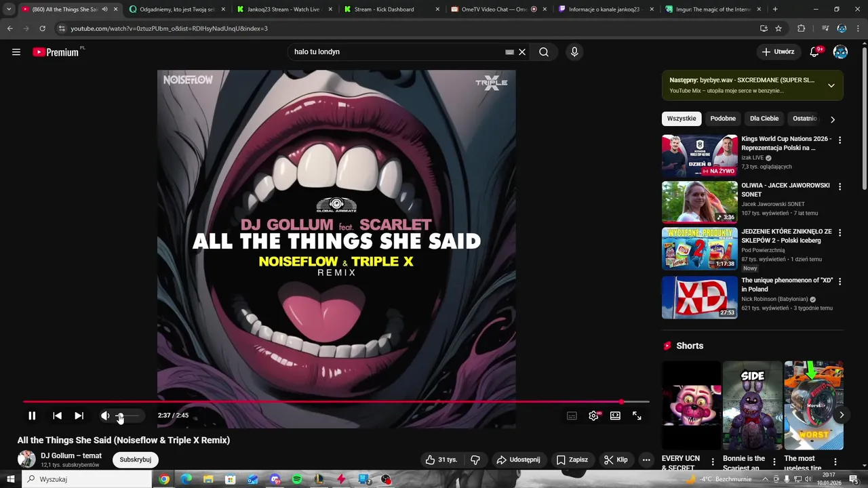Viewport: 868px width, 488px height.
Task: Select the Wszystkie filter chip
Action: pyautogui.click(x=682, y=119)
